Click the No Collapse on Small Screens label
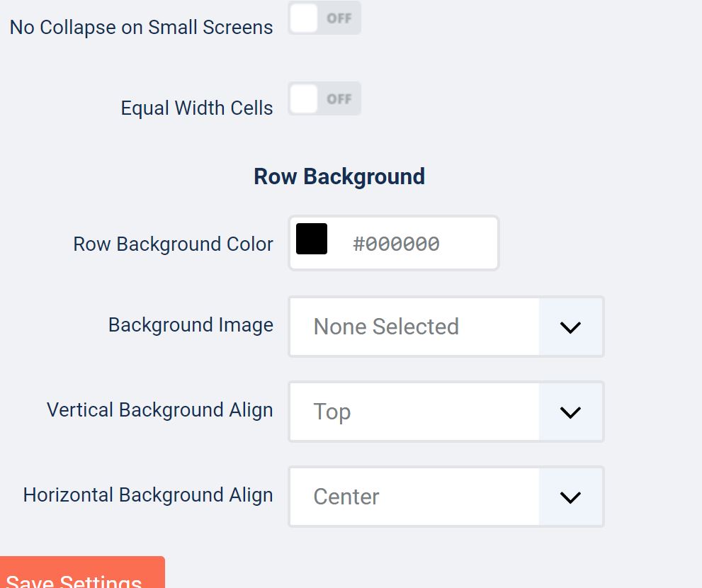702x588 pixels. [x=142, y=28]
